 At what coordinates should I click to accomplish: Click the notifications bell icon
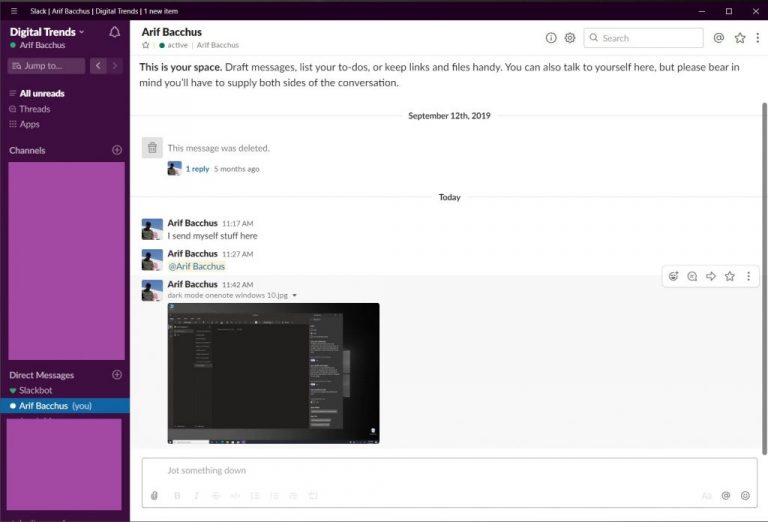click(114, 32)
